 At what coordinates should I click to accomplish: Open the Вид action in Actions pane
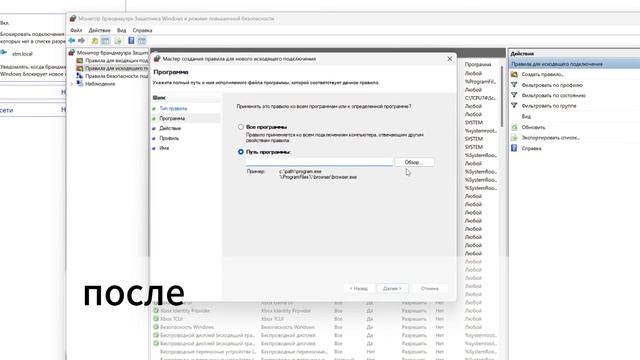tap(526, 116)
